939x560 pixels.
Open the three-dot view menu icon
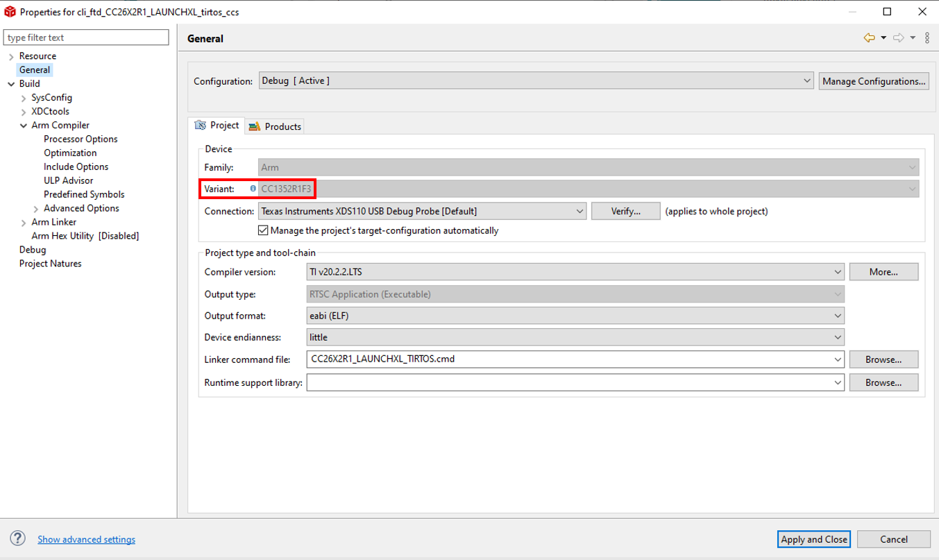tap(928, 38)
